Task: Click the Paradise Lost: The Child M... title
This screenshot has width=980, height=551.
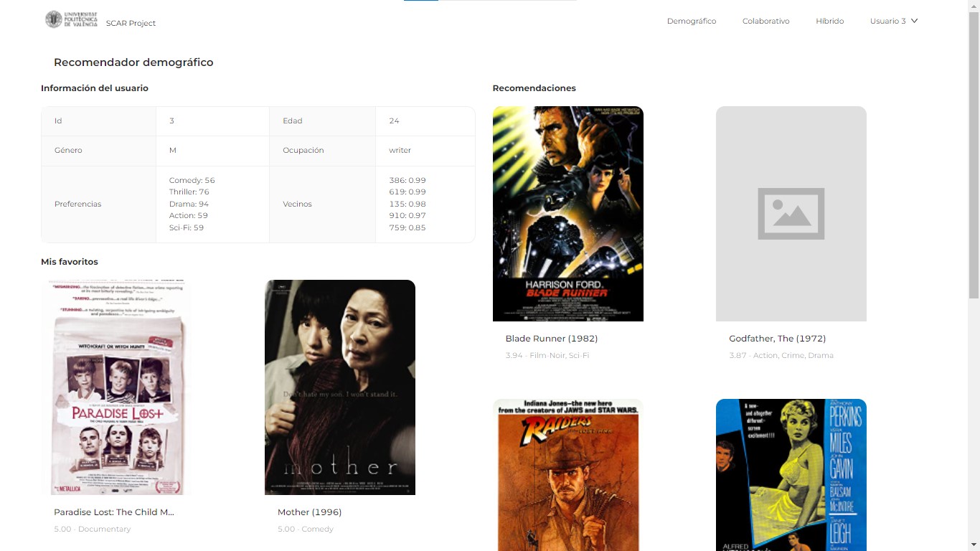Action: tap(114, 512)
